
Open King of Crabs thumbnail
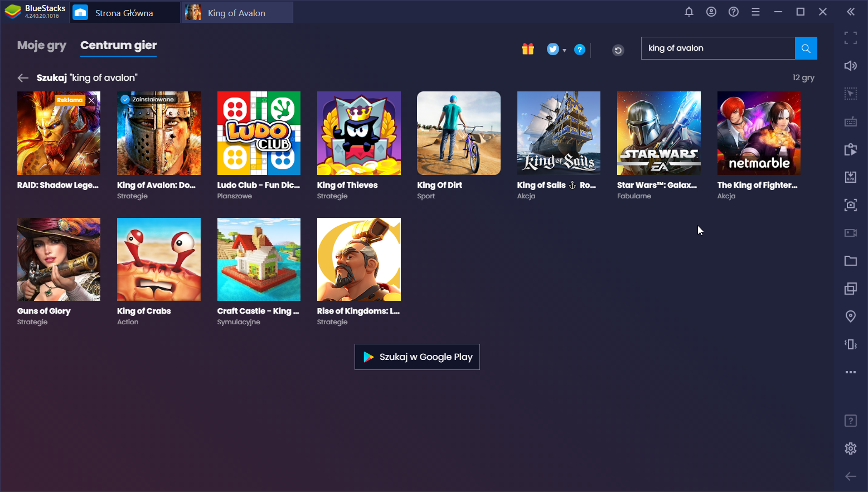coord(159,260)
